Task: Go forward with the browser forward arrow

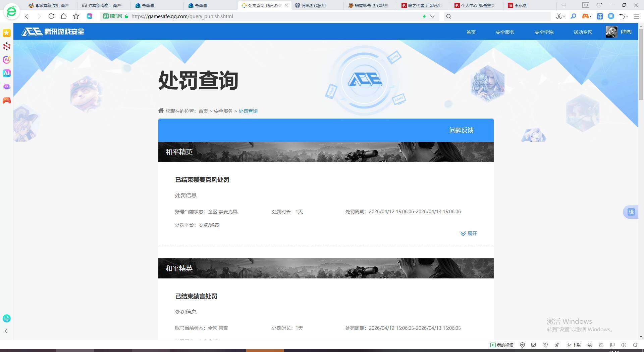Action: [39, 16]
